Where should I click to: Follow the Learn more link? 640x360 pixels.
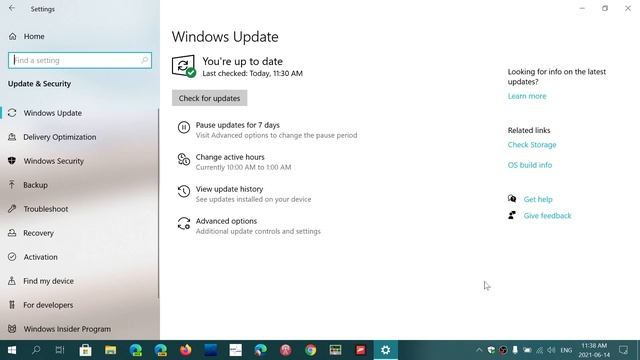tap(527, 96)
